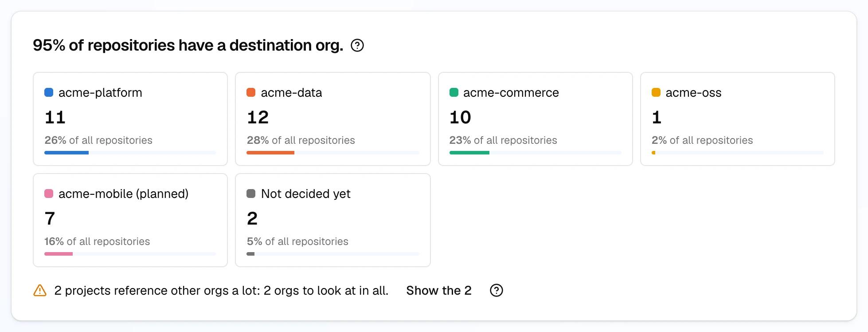Screen dimensions: 868x332
Task: Click pink acme-mobile (planned) swatch
Action: pos(49,194)
